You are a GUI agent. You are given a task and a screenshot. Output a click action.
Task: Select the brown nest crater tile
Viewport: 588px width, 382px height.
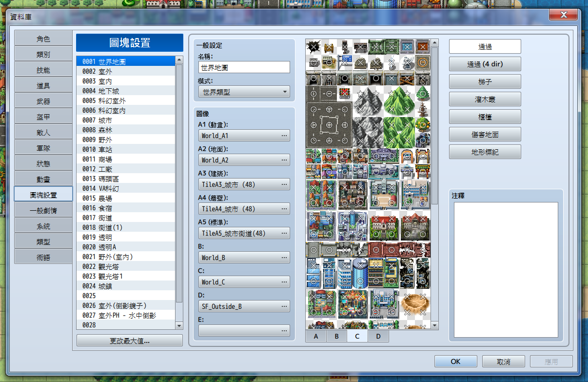point(415,303)
